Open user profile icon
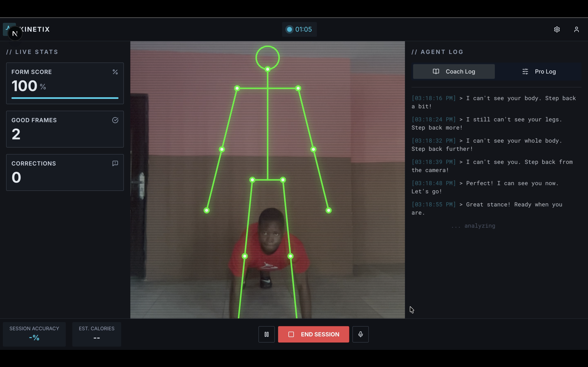This screenshot has width=588, height=367. point(576,29)
